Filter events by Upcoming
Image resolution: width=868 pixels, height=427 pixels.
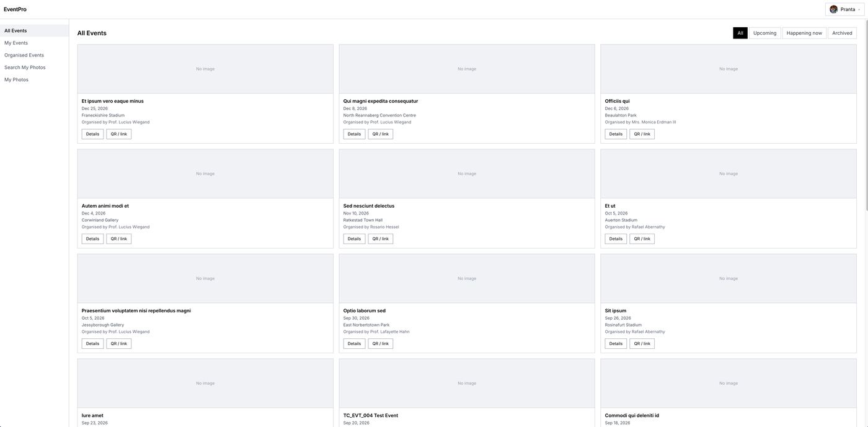(764, 33)
